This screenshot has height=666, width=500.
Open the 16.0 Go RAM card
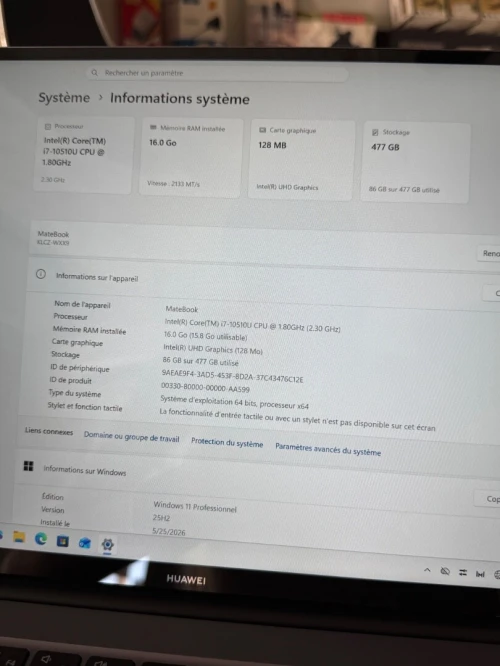190,157
